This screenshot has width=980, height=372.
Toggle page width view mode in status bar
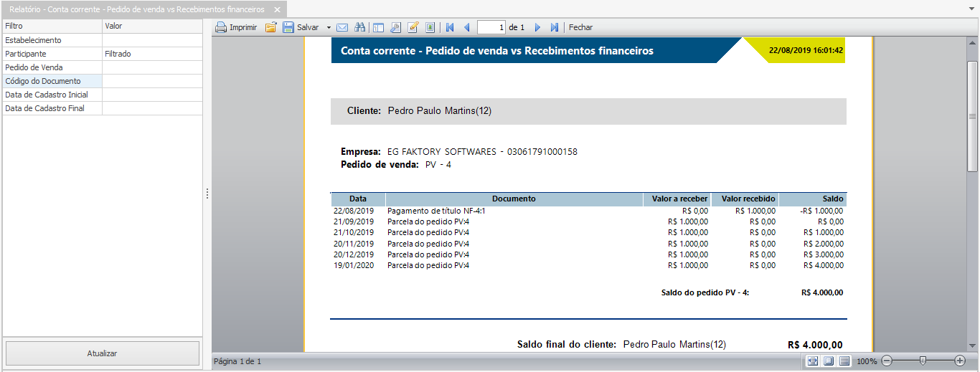813,361
